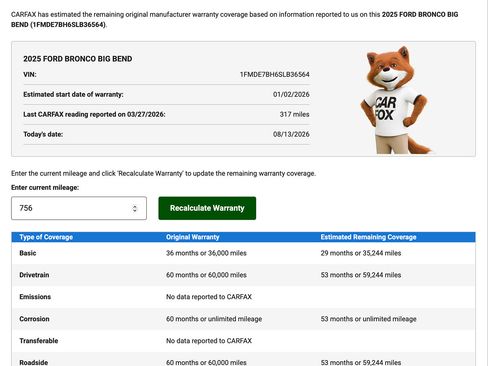The image size is (488, 366).
Task: Click the Estimated Remaining Coverage header
Action: coord(368,237)
